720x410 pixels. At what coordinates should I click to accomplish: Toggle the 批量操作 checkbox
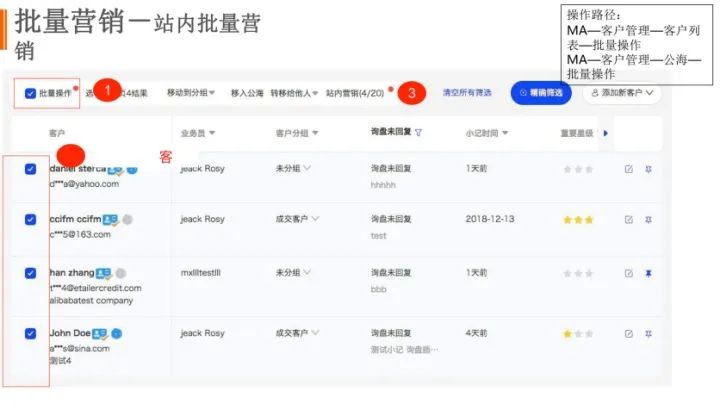(30, 93)
